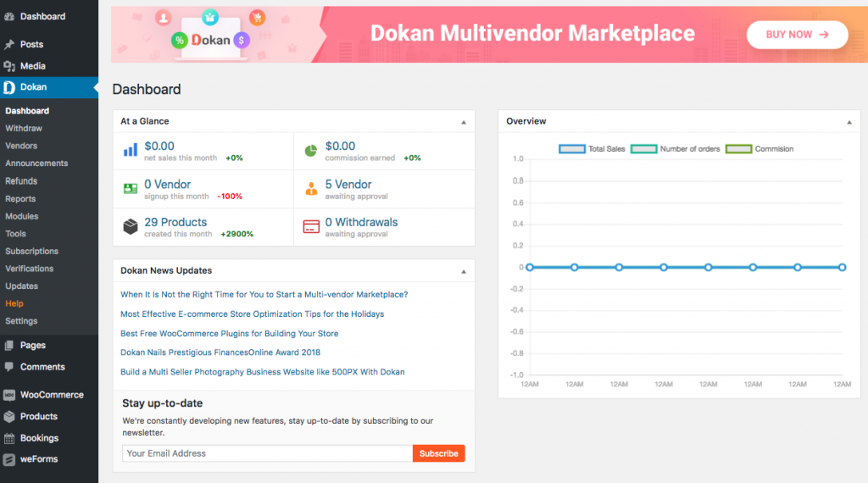Toggle Total Sales legend in chart
Screen dimensions: 868x483
click(592, 149)
